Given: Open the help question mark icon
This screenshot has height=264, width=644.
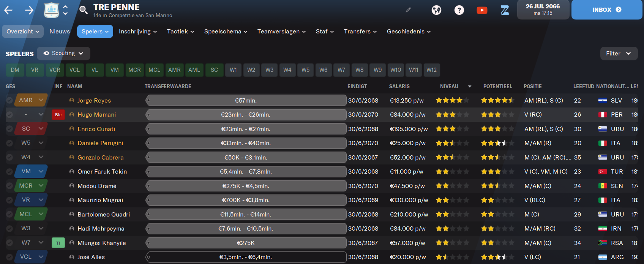Looking at the screenshot, I should tap(459, 10).
